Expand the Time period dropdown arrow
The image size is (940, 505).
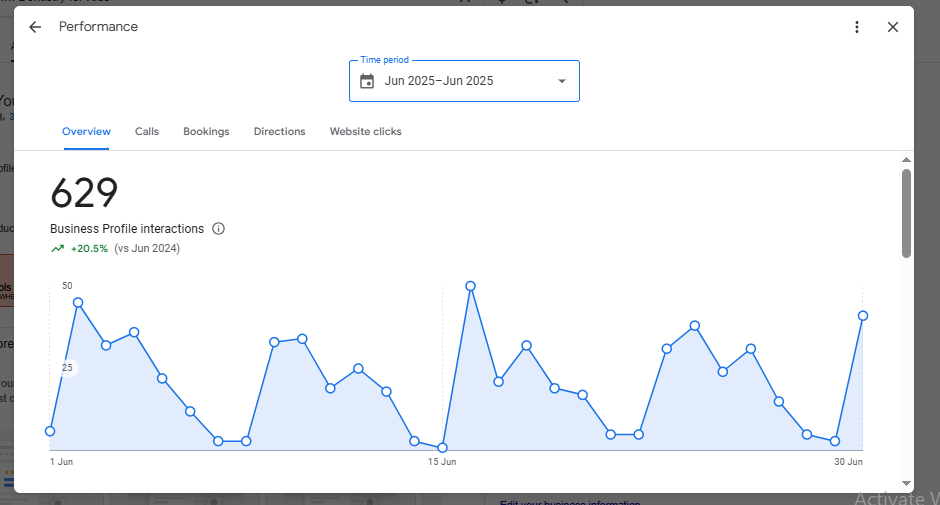561,81
